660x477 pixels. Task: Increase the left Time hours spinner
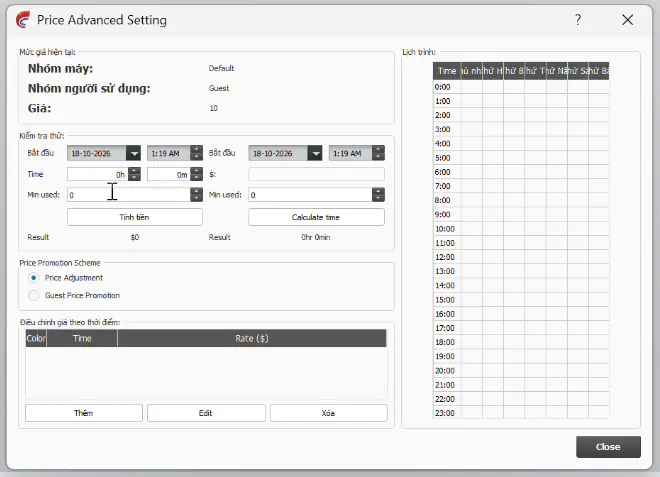(x=134, y=171)
